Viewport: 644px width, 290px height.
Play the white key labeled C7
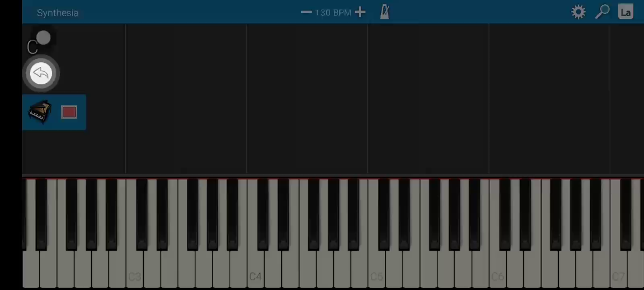pos(619,234)
